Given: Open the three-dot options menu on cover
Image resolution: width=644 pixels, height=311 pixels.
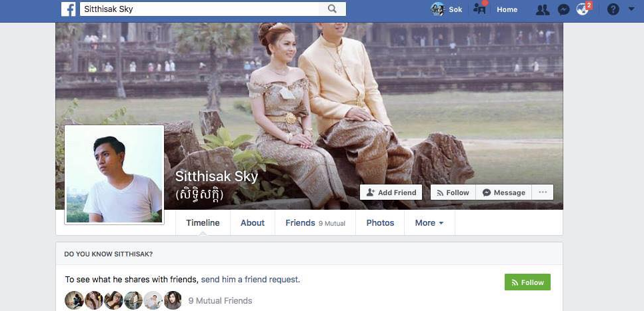Looking at the screenshot, I should (543, 192).
